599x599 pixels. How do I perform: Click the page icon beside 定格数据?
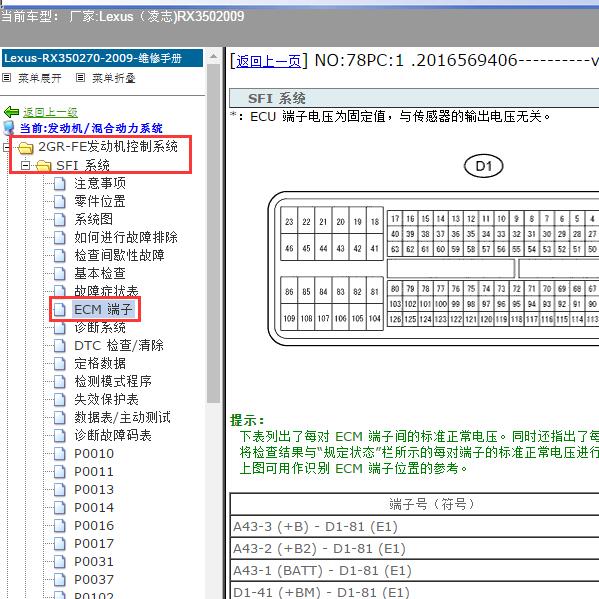(x=60, y=363)
